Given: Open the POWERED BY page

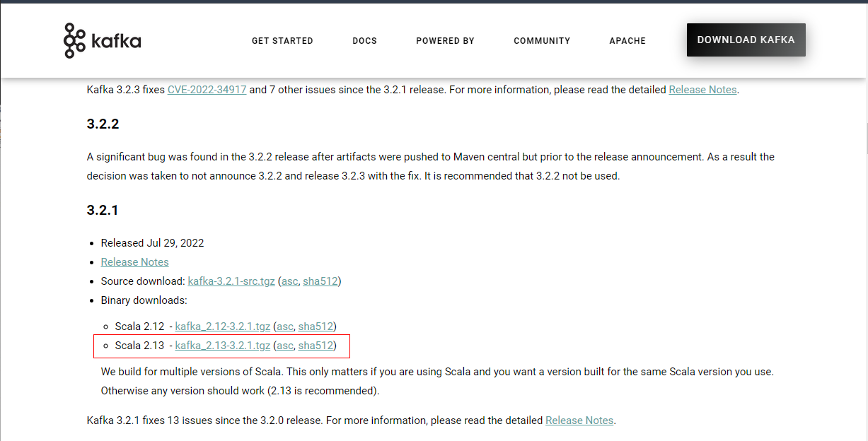Looking at the screenshot, I should (445, 41).
